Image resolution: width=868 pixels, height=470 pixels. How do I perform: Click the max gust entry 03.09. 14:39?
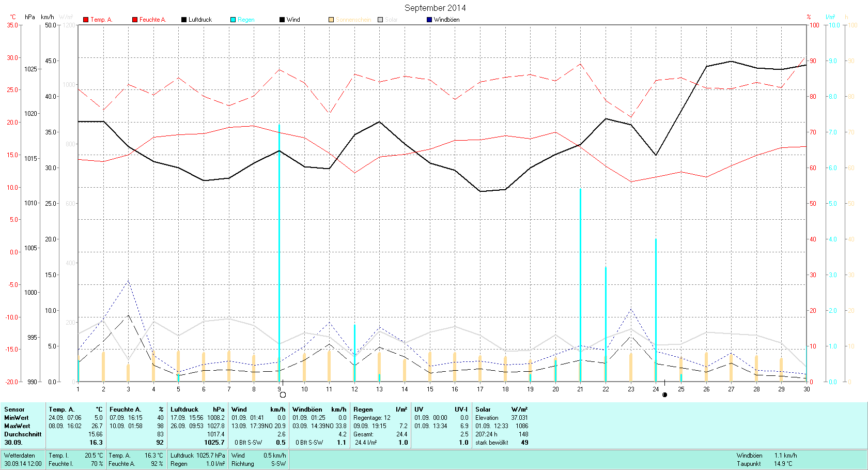pos(309,426)
